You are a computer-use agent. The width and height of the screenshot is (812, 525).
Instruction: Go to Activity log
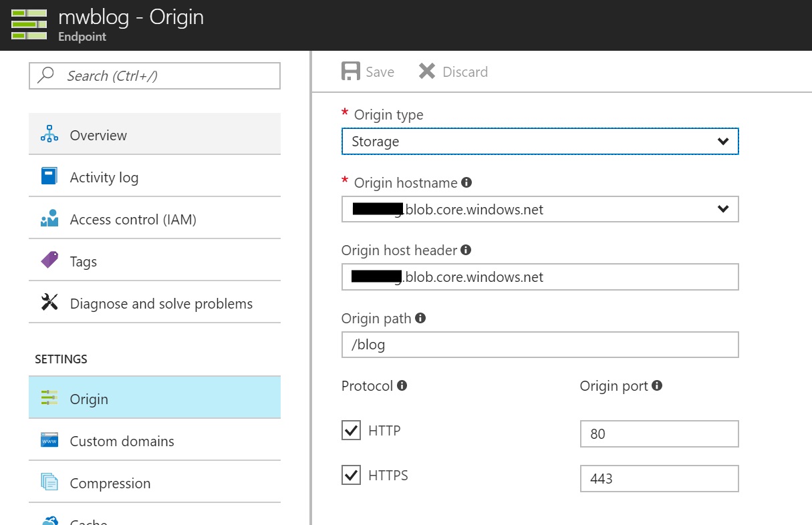coord(154,176)
